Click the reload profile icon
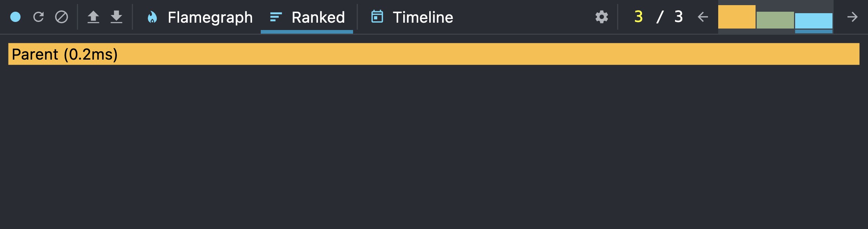 pos(38,16)
